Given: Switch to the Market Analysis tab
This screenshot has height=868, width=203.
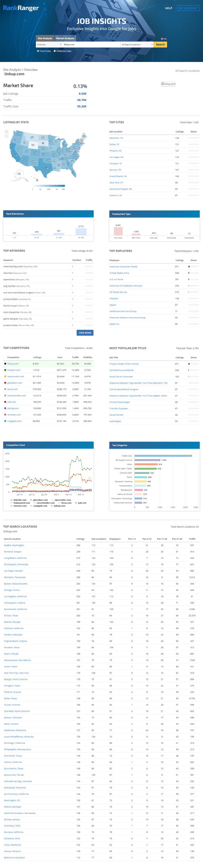Looking at the screenshot, I should (65, 38).
